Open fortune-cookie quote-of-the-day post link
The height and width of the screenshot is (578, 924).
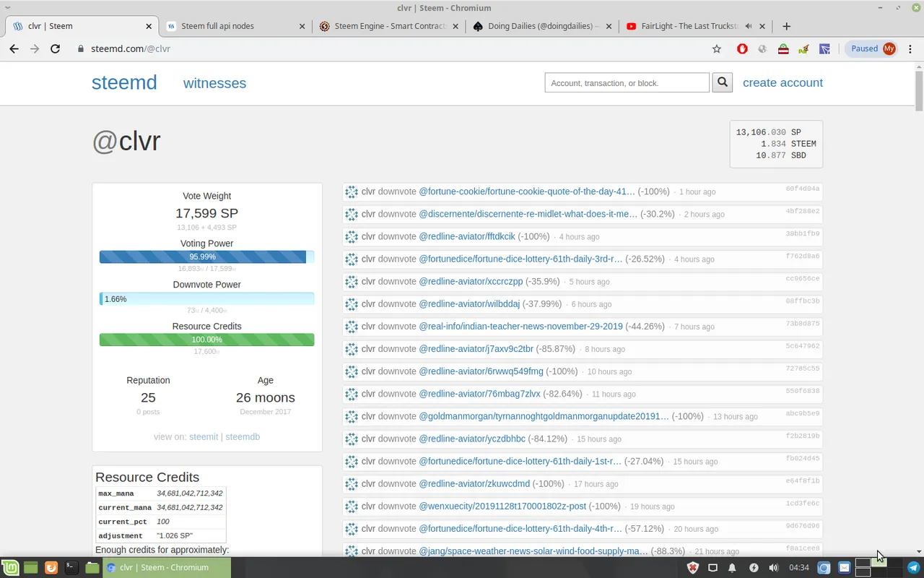coord(527,191)
